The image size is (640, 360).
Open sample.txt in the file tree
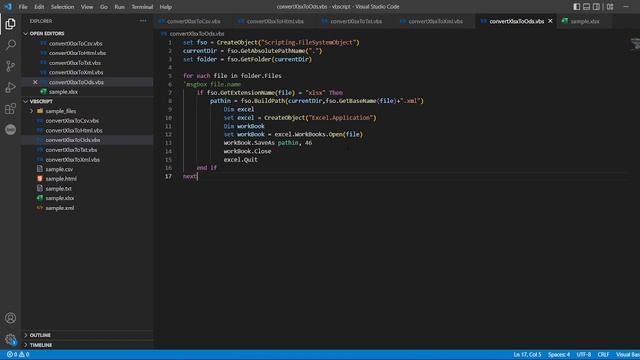(58, 189)
